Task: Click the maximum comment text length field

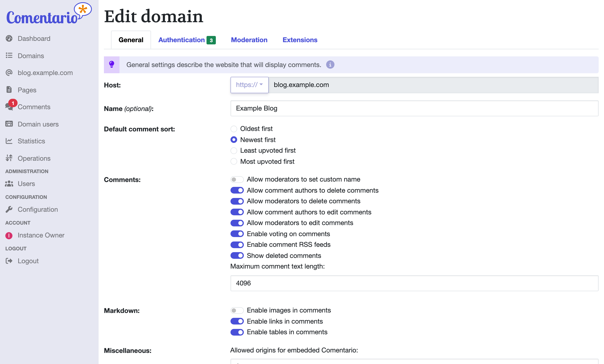Action: point(414,283)
